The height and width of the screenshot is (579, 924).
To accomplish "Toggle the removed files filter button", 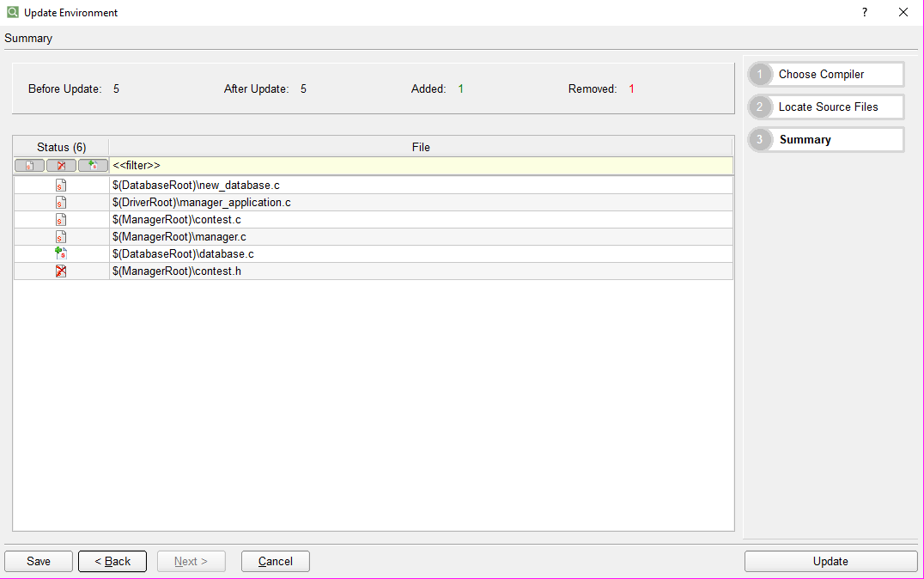I will point(61,165).
